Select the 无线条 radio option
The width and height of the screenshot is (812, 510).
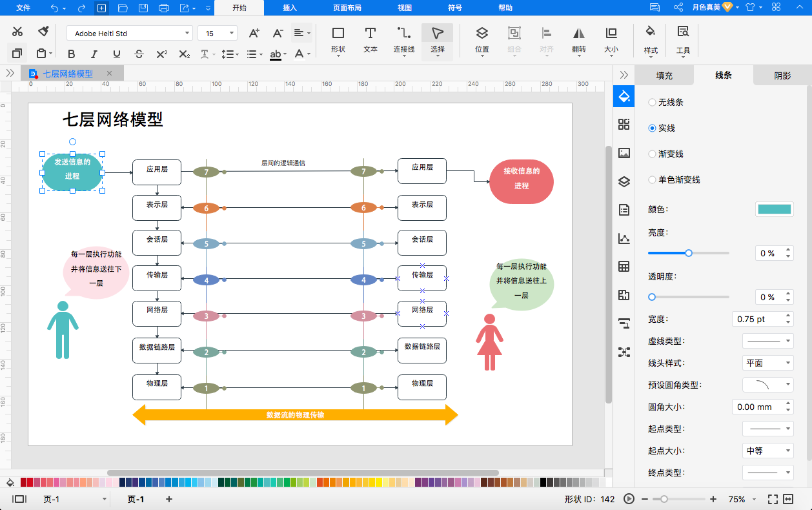point(652,102)
